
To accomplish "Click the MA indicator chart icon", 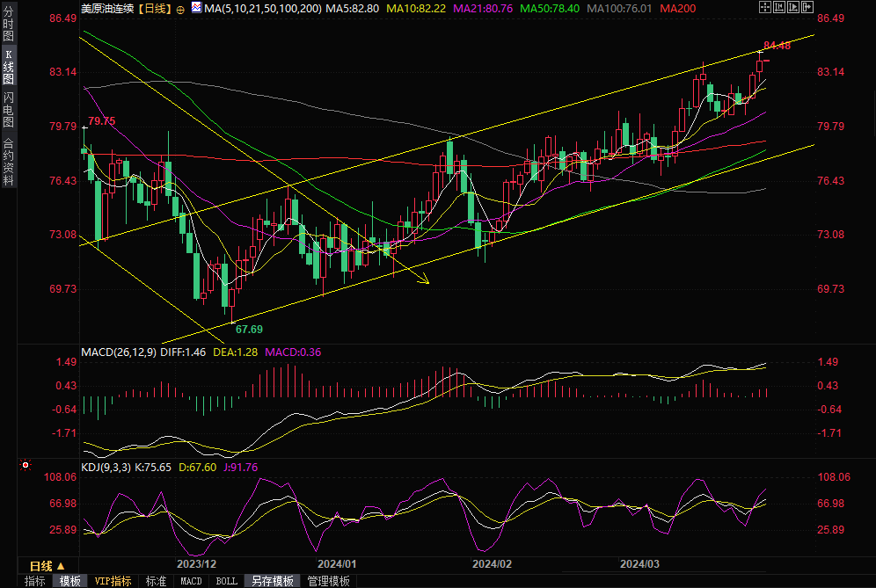I will pyautogui.click(x=194, y=8).
